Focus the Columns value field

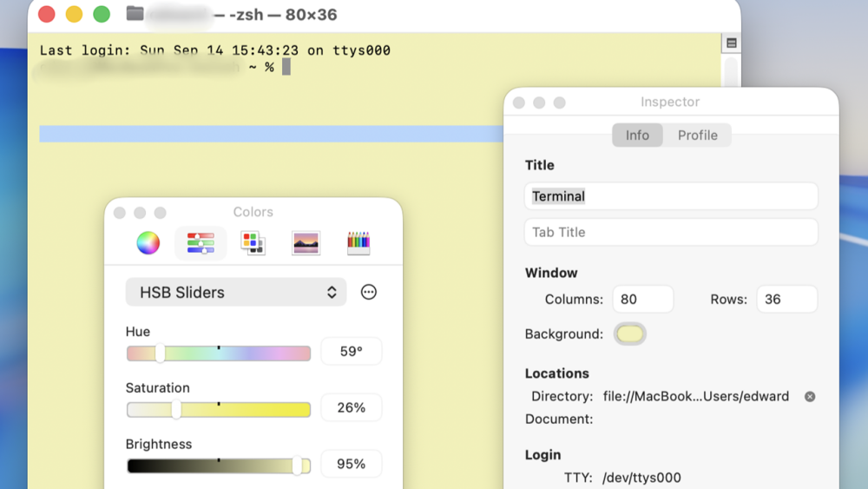pos(642,300)
